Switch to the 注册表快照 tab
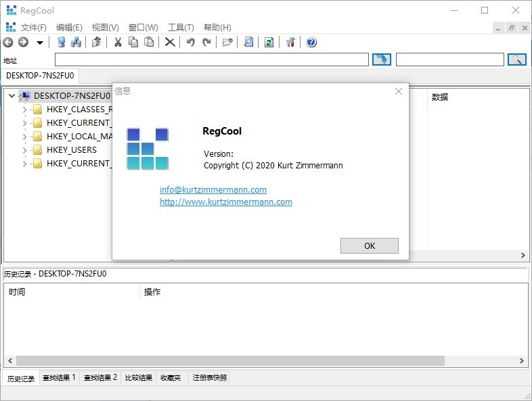 (209, 377)
